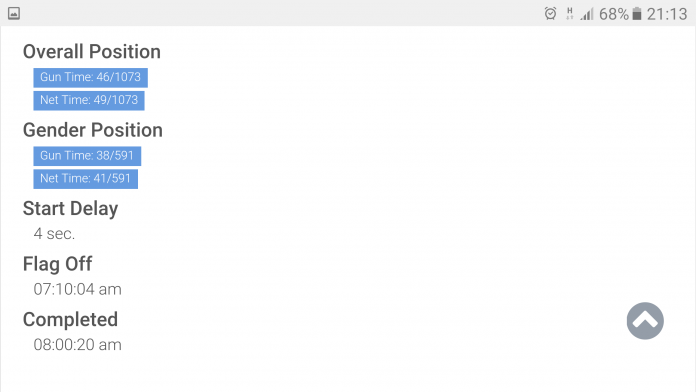Tap the scroll-to-top arrow button
Screen dimensions: 696x392
tap(645, 321)
